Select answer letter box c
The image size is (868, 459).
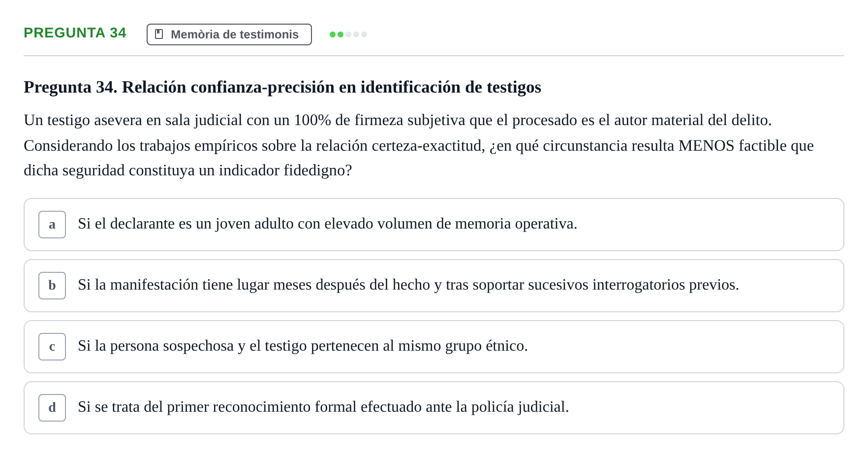pyautogui.click(x=52, y=347)
